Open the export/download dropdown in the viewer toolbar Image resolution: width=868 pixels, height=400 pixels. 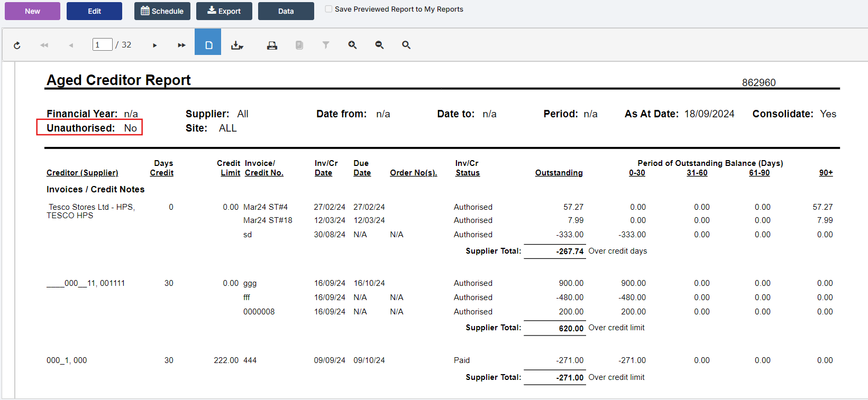point(237,45)
